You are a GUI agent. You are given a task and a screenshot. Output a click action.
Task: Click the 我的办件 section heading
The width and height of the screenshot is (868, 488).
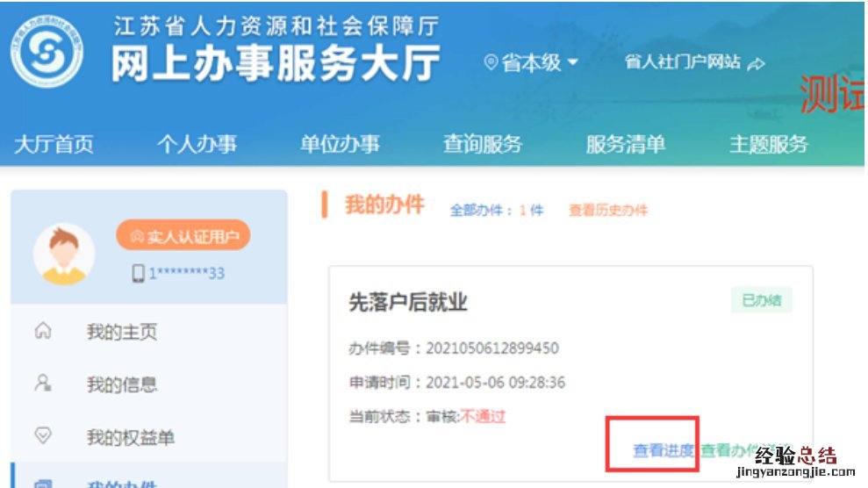[384, 205]
